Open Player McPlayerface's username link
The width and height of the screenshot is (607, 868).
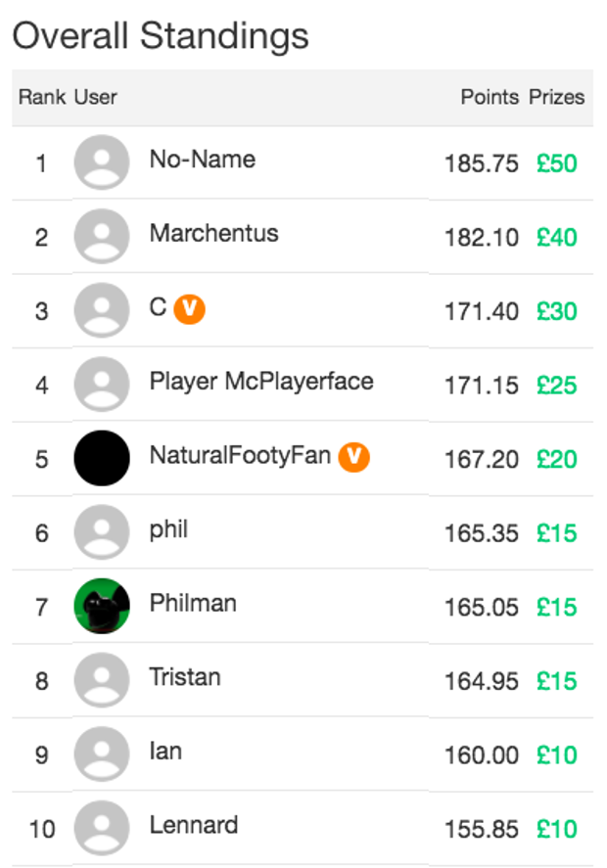(261, 382)
